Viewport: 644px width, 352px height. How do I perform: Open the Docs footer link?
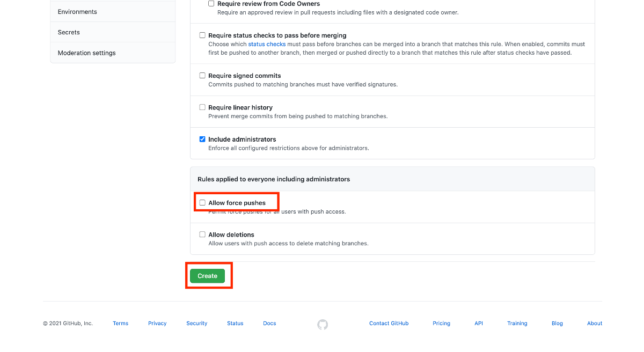point(269,324)
